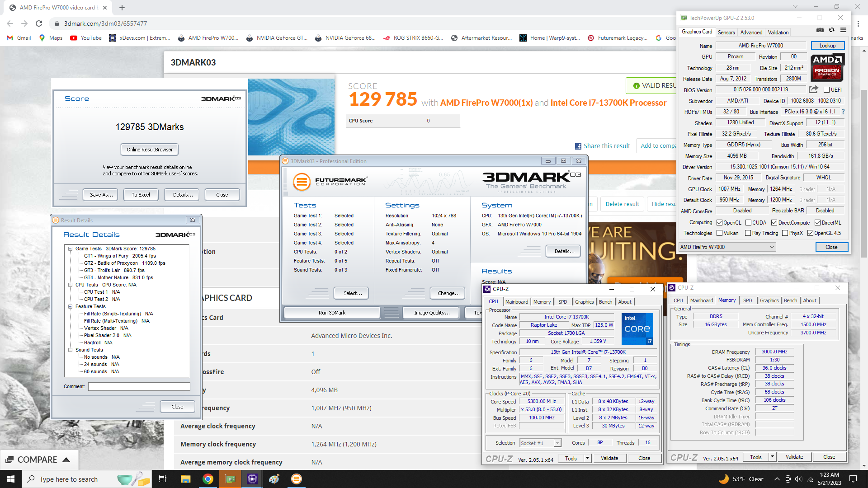
Task: Toggle the PhysX checkbox
Action: [785, 233]
